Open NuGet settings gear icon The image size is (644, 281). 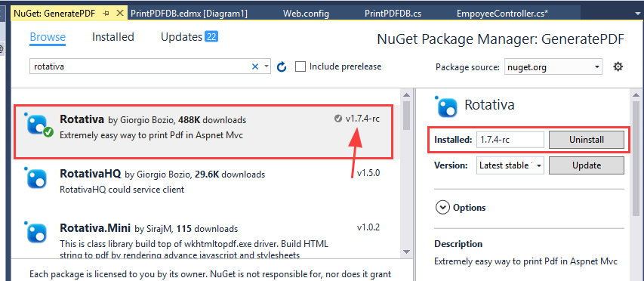618,66
